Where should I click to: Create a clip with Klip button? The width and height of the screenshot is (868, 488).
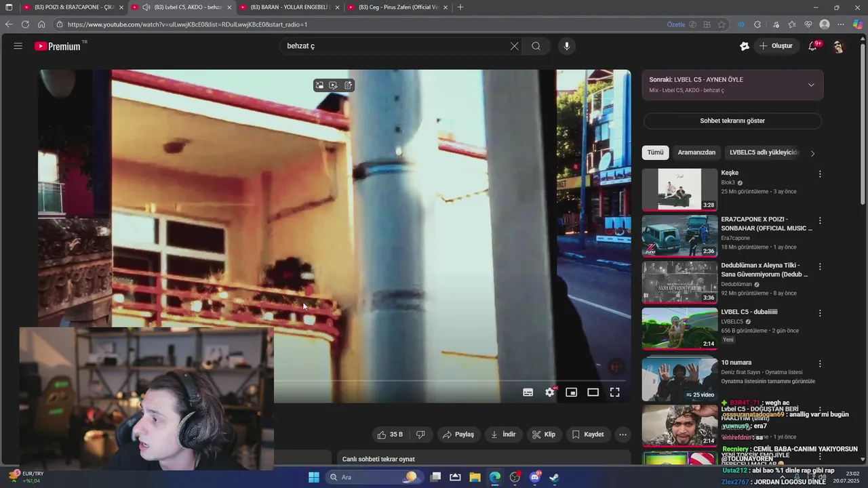click(x=544, y=434)
